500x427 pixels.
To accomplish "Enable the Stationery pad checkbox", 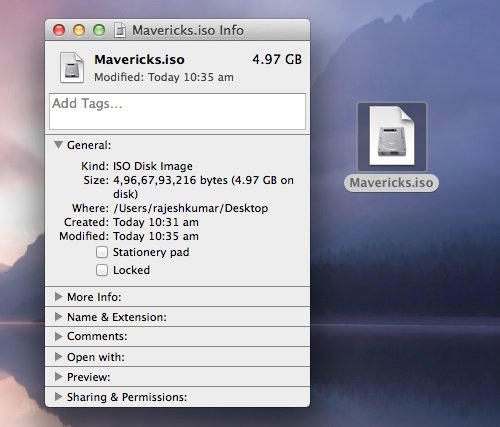I will 102,252.
